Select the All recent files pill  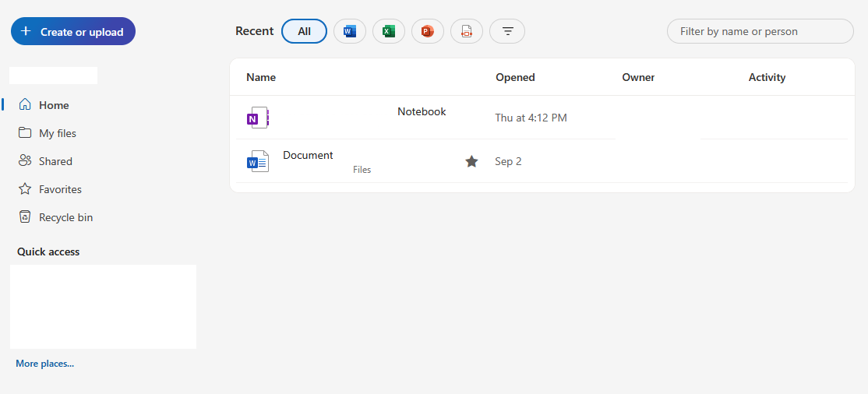click(304, 31)
